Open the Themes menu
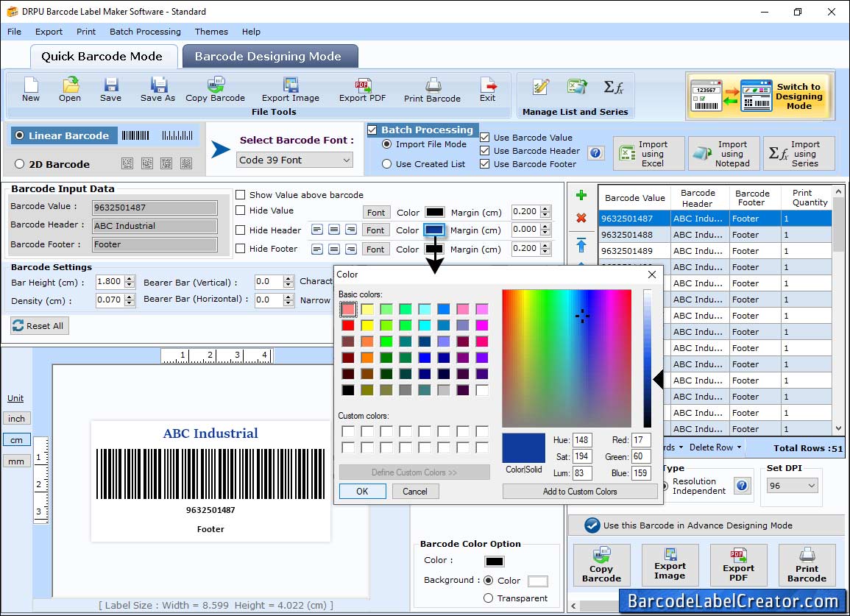Viewport: 850px width, 616px height. [211, 32]
